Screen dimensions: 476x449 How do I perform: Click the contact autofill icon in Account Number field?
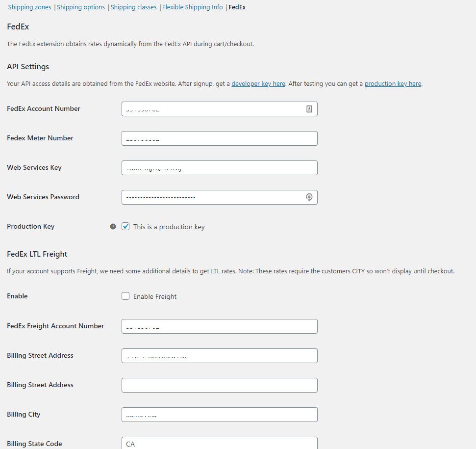click(309, 109)
